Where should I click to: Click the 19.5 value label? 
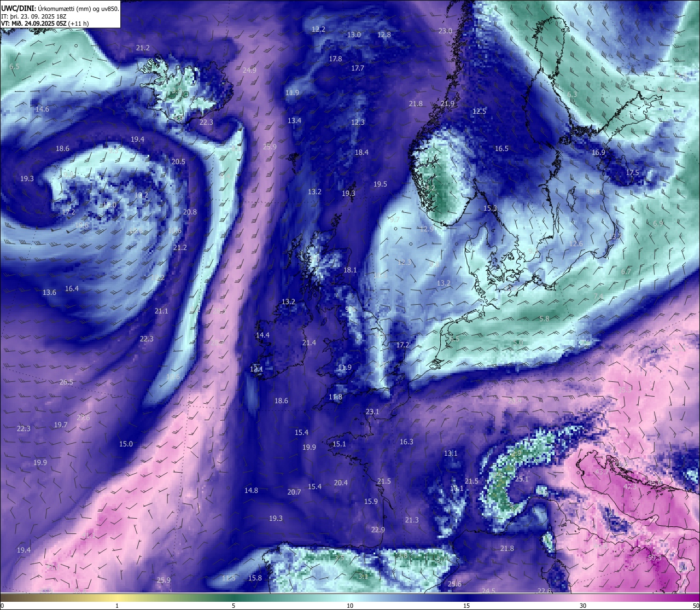pos(380,184)
